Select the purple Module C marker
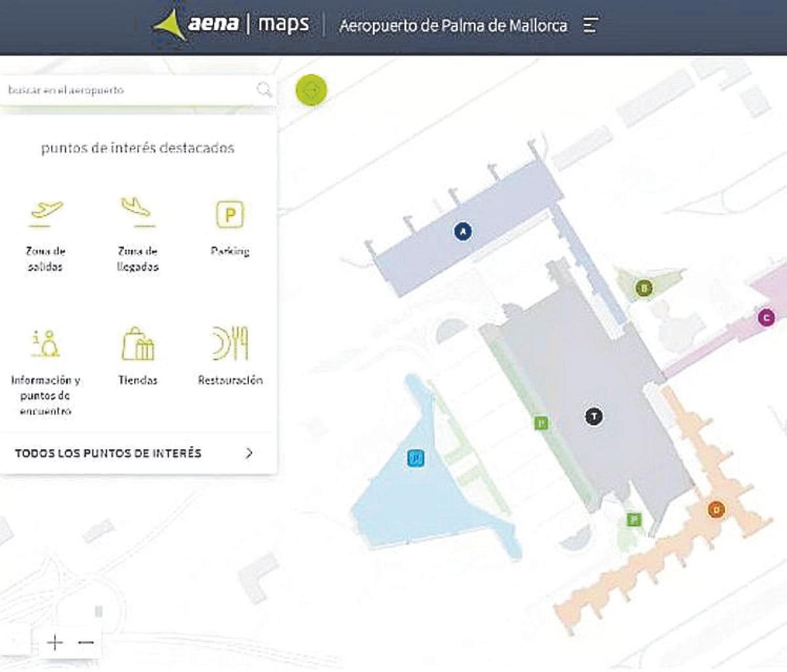This screenshot has width=787, height=672. point(765,317)
